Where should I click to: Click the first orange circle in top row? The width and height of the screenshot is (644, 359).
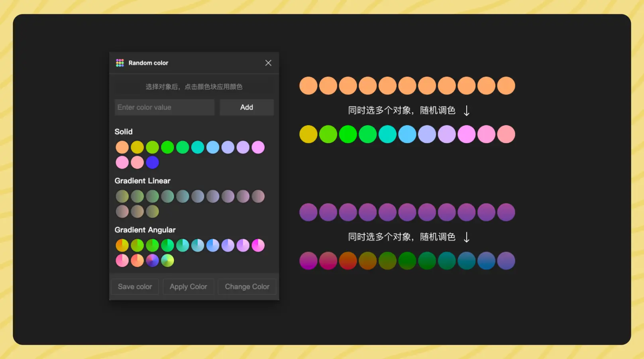pyautogui.click(x=308, y=86)
